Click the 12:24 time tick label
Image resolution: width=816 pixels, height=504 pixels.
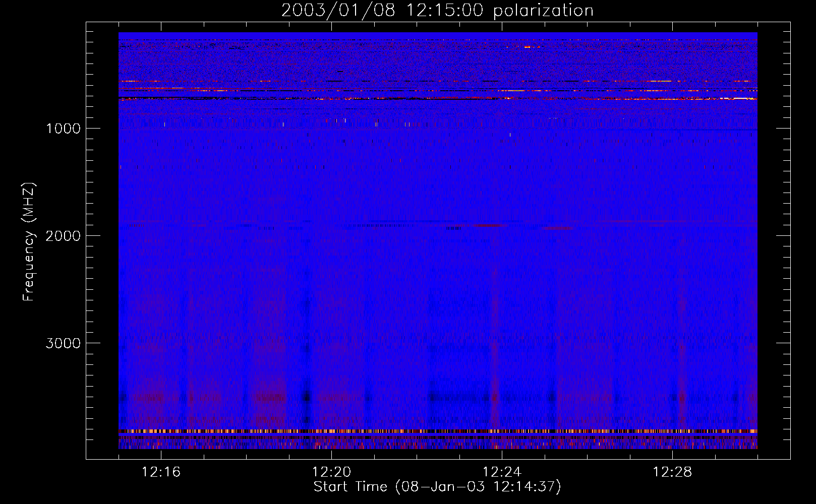[x=502, y=472]
